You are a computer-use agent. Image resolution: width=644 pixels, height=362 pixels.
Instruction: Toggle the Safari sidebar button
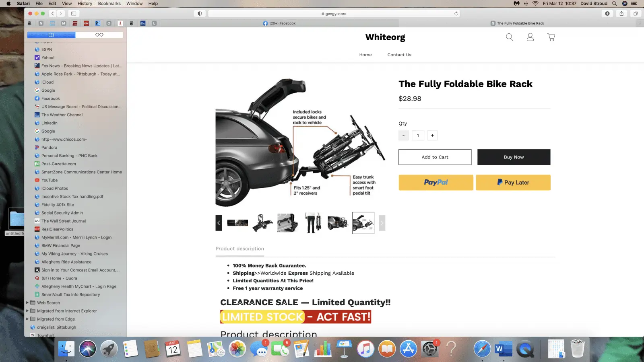coord(74,13)
